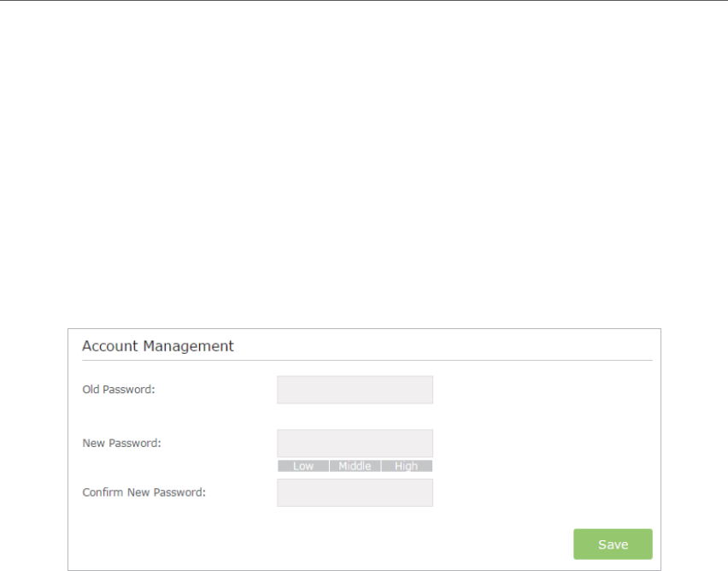Click the Account Management heading

pos(158,346)
